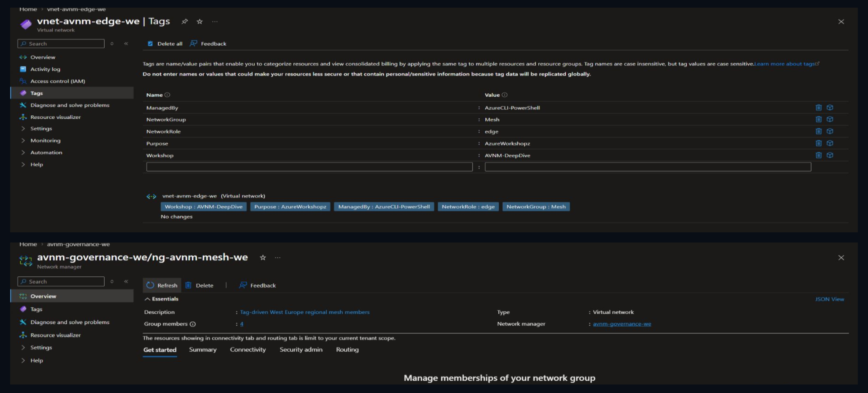Delete the NetworkRole tag row
Image resolution: width=868 pixels, height=393 pixels.
[818, 131]
